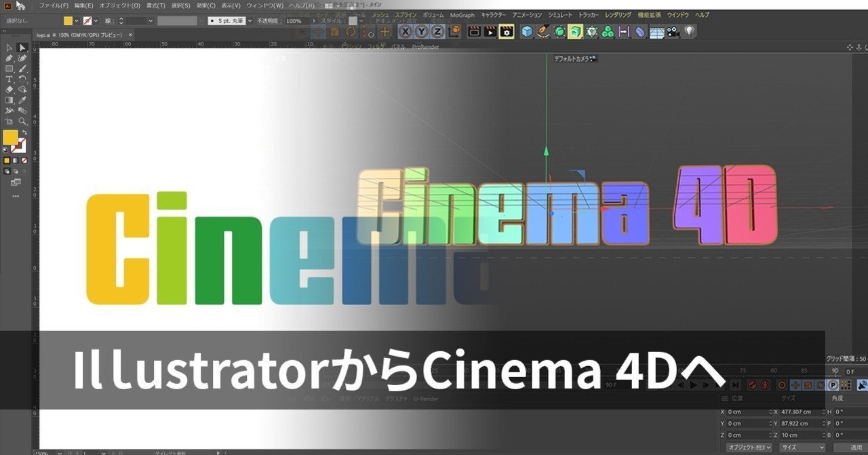Viewport: 868px width, 455px height.
Task: Switch to solid Color fill mode
Action: [7, 161]
